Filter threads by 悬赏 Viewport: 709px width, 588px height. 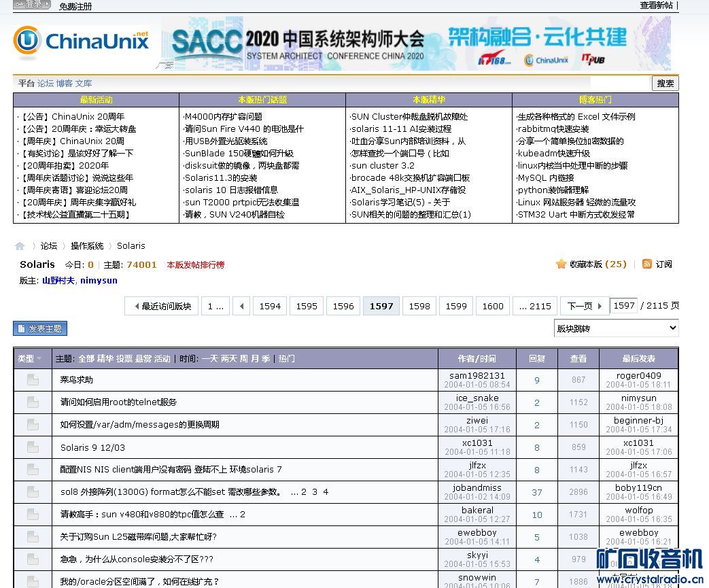(x=143, y=359)
